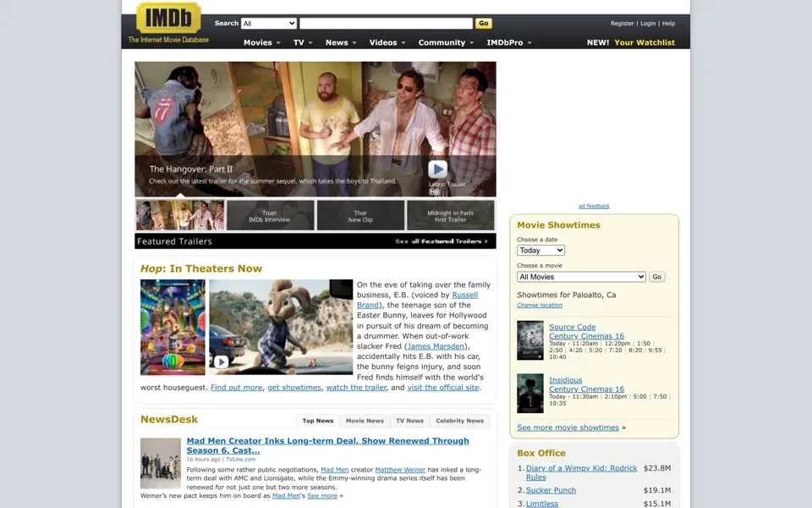Viewport: 812px width, 508px height.
Task: Click the IMDb logo
Action: 168,18
